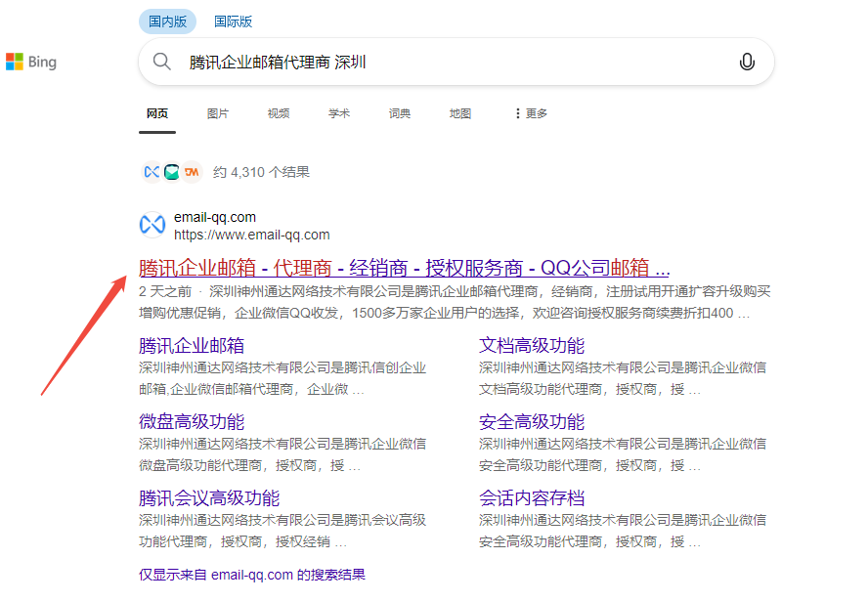868x602 pixels.
Task: Open the 视频 tab
Action: 279,113
